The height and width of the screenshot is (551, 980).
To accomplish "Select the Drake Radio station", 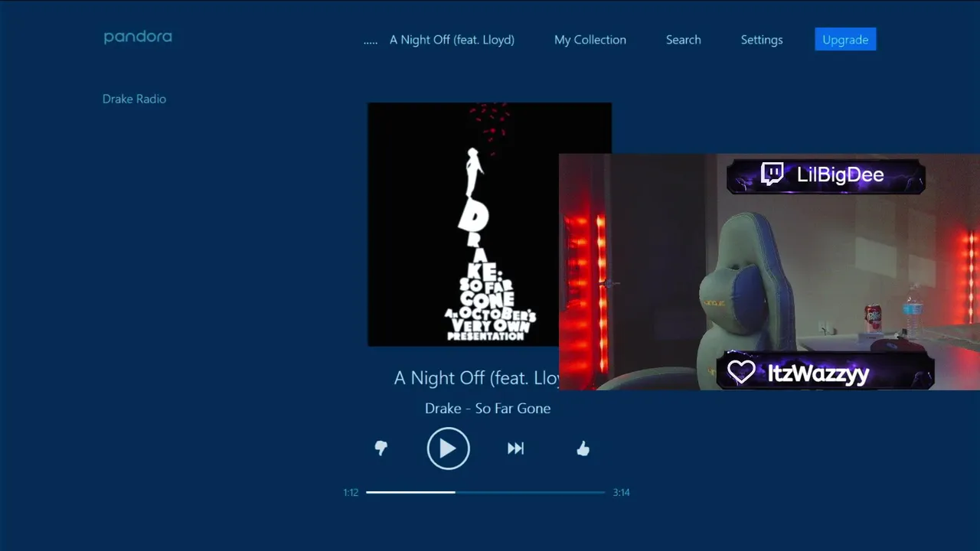I will coord(134,99).
